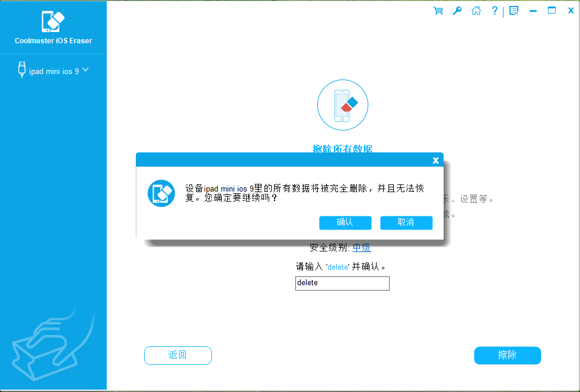Open help question mark icon
The height and width of the screenshot is (392, 580).
(x=495, y=11)
